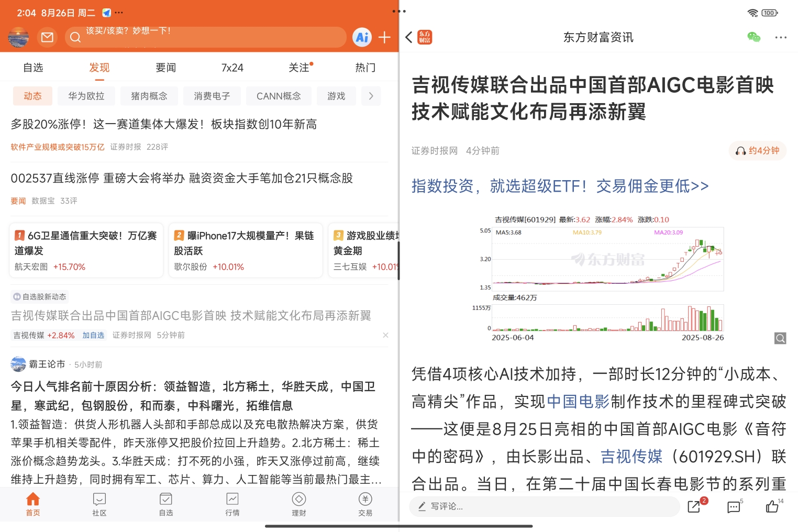Image resolution: width=798 pixels, height=532 pixels.
Task: Tap the 证券时报网 article source
Action: (x=435, y=151)
